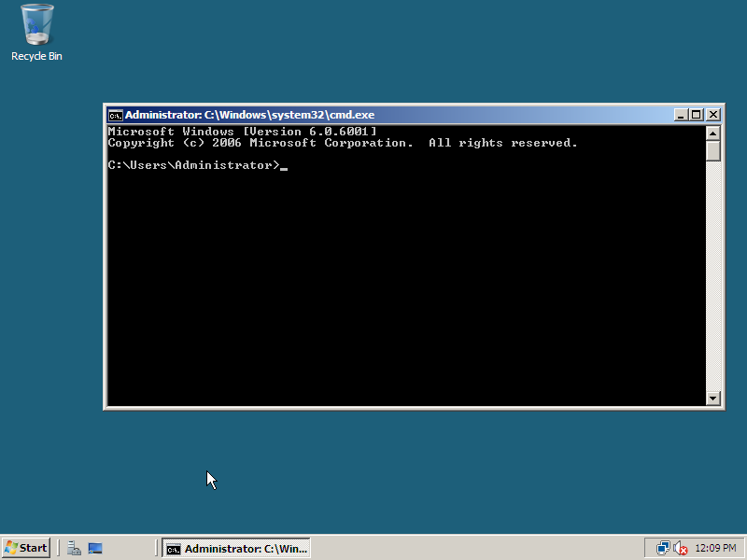Viewport: 747px width, 560px height.
Task: Click the system clock showing 12:09 PM
Action: (715, 548)
